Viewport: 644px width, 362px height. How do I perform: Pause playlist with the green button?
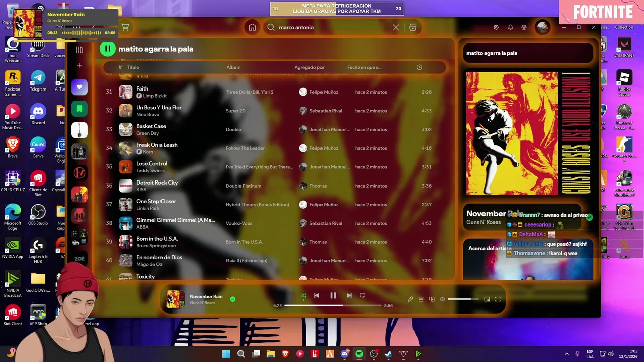tap(107, 49)
